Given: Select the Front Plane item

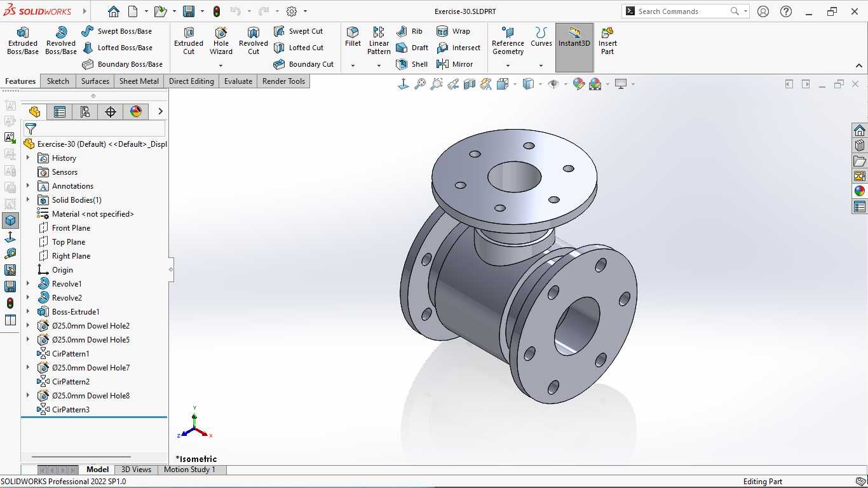Looking at the screenshot, I should click(65, 228).
